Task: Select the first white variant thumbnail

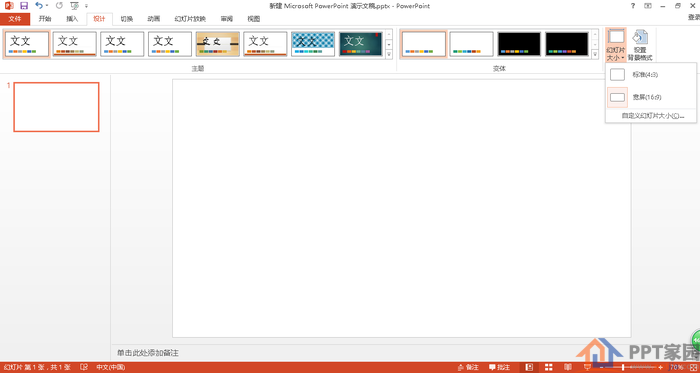Action: [x=424, y=44]
